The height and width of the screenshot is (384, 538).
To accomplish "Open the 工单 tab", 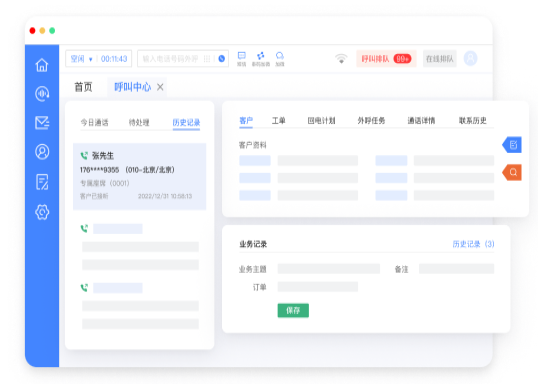I will [279, 120].
